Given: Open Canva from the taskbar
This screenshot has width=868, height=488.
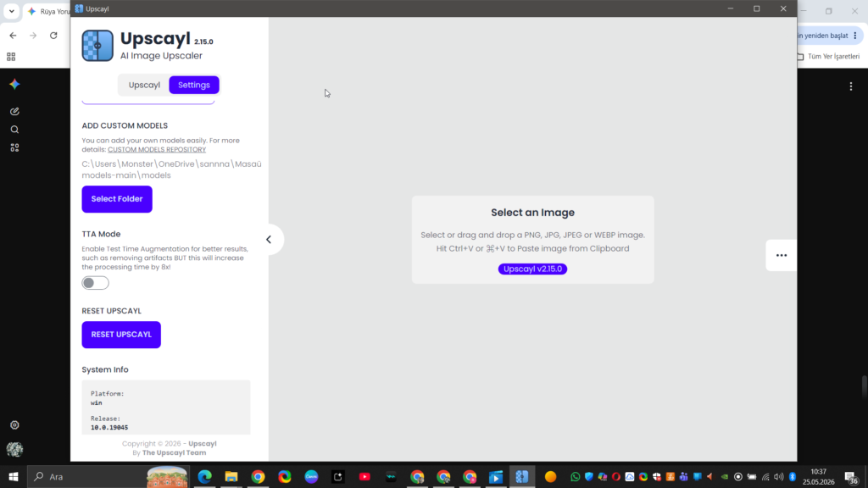Looking at the screenshot, I should click(x=311, y=476).
